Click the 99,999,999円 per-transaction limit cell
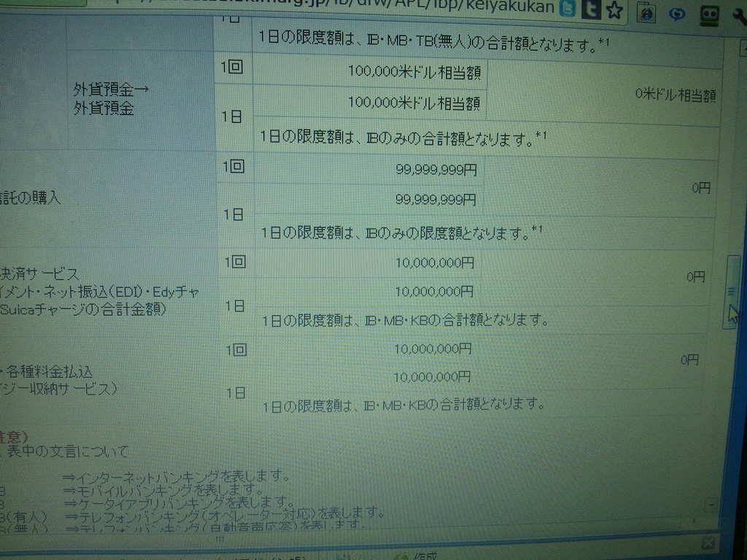Screen dimensions: 747x560 [x=436, y=170]
